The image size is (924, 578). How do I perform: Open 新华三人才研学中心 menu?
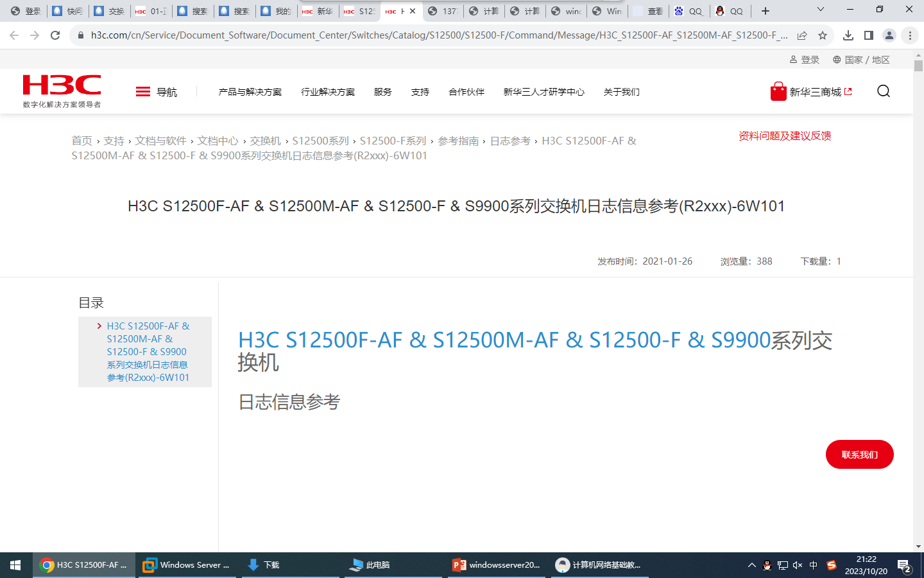click(x=544, y=92)
